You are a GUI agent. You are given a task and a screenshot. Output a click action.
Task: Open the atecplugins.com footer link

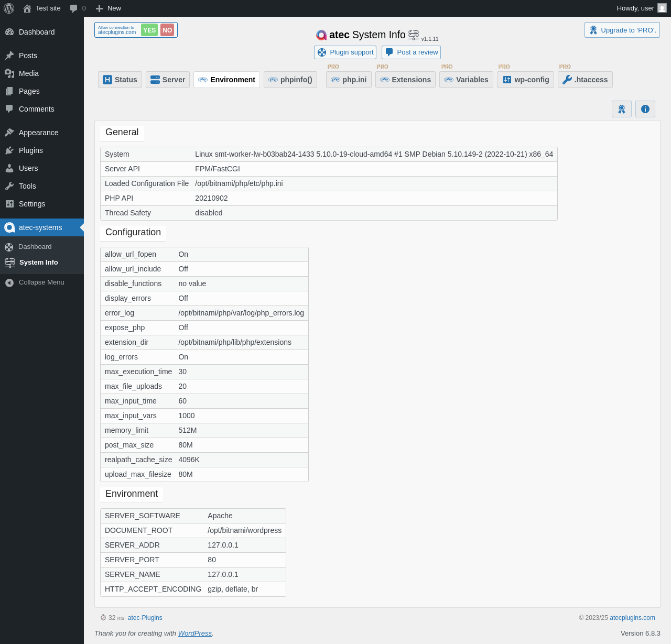632,618
